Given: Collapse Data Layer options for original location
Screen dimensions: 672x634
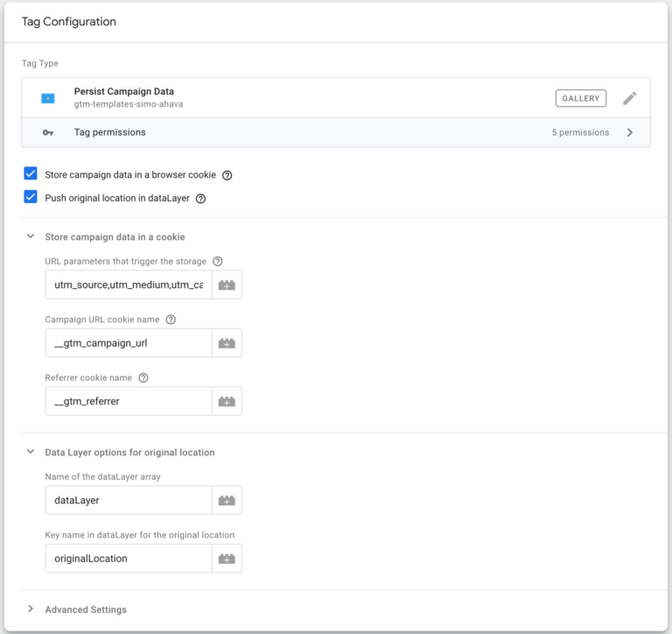Looking at the screenshot, I should tap(31, 452).
